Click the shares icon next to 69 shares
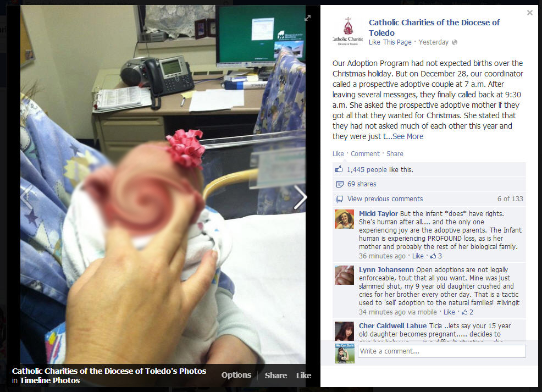Viewport: 542px width, 392px height. tap(340, 184)
